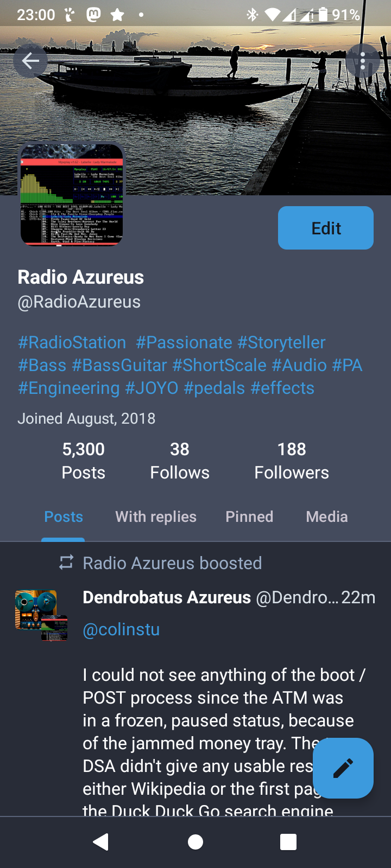Select the Posts tab
Viewport: 391px width, 868px height.
click(x=64, y=516)
